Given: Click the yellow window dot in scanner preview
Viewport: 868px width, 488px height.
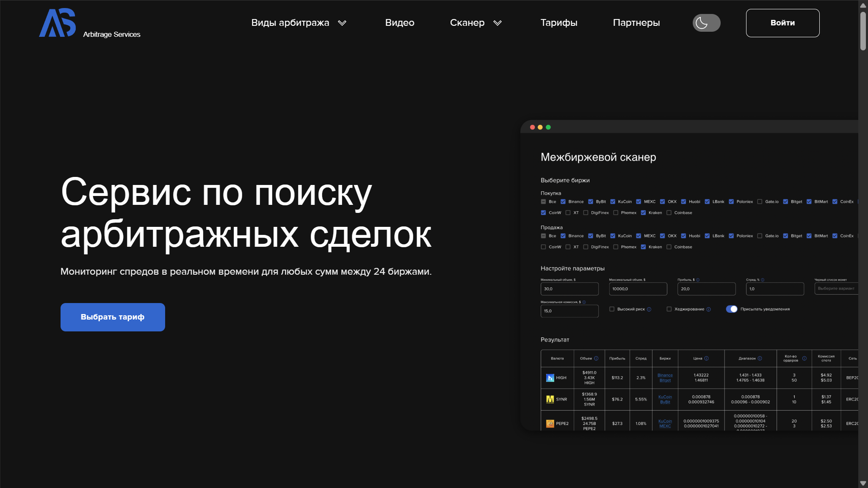Looking at the screenshot, I should coord(540,127).
